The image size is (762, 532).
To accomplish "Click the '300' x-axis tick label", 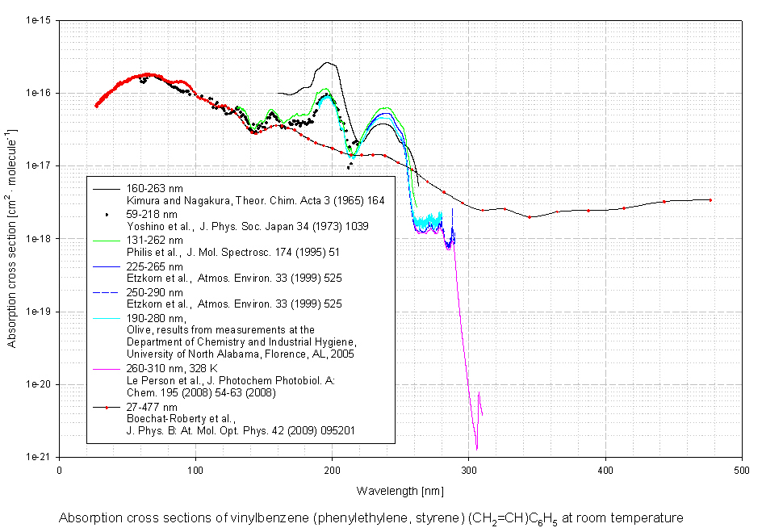I will (468, 470).
